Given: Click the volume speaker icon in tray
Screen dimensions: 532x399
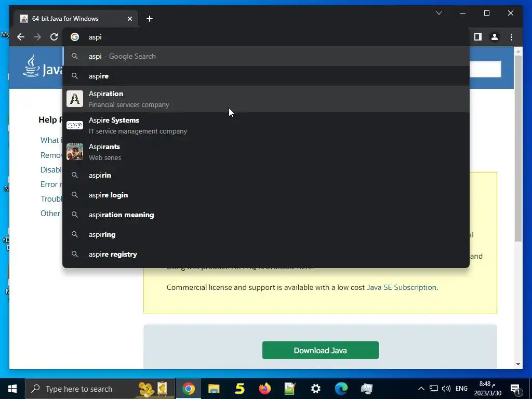Looking at the screenshot, I should tap(446, 389).
